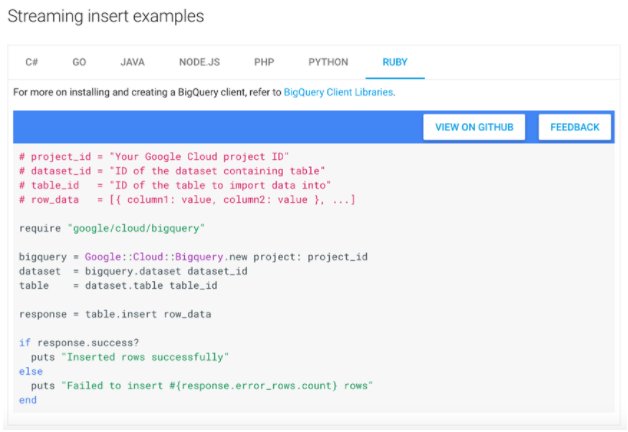This screenshot has height=432, width=628.
Task: Click the 'else' keyword line
Action: click(31, 372)
